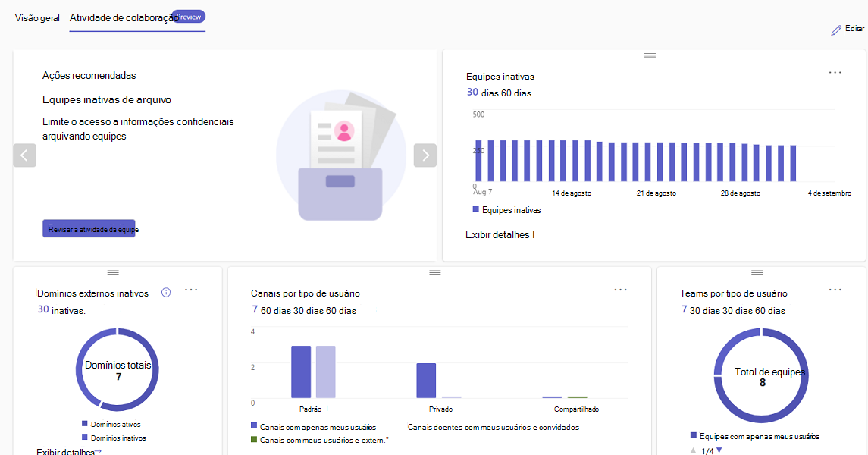
Task: Click the Equipes inativas de arquivo title
Action: click(107, 99)
